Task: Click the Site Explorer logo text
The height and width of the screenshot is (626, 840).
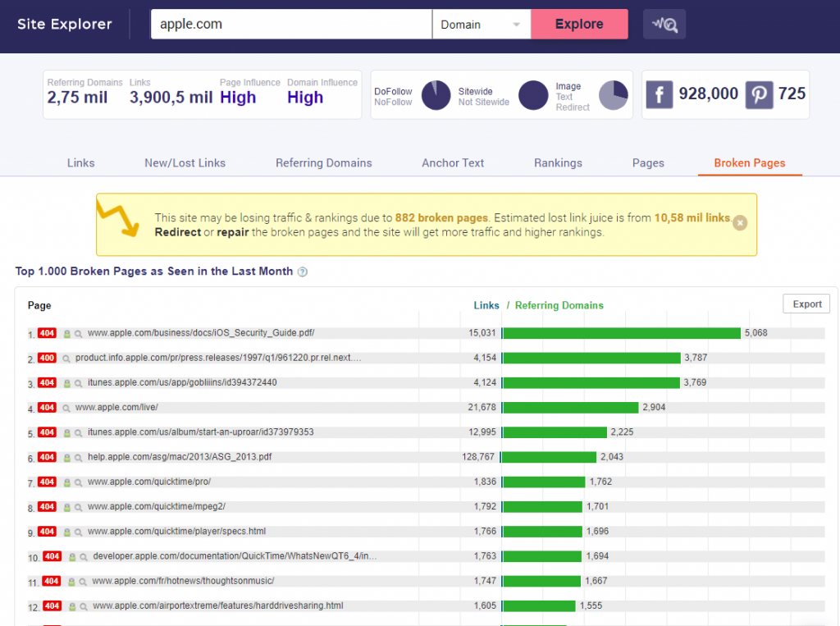Action: [65, 24]
